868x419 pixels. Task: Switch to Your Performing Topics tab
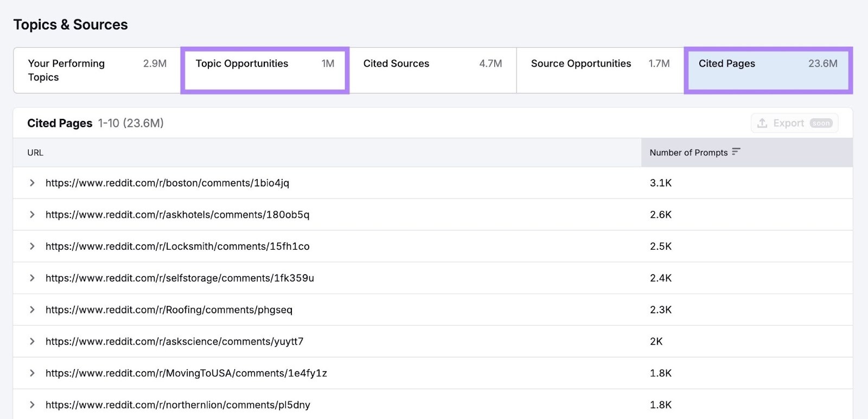click(x=97, y=71)
